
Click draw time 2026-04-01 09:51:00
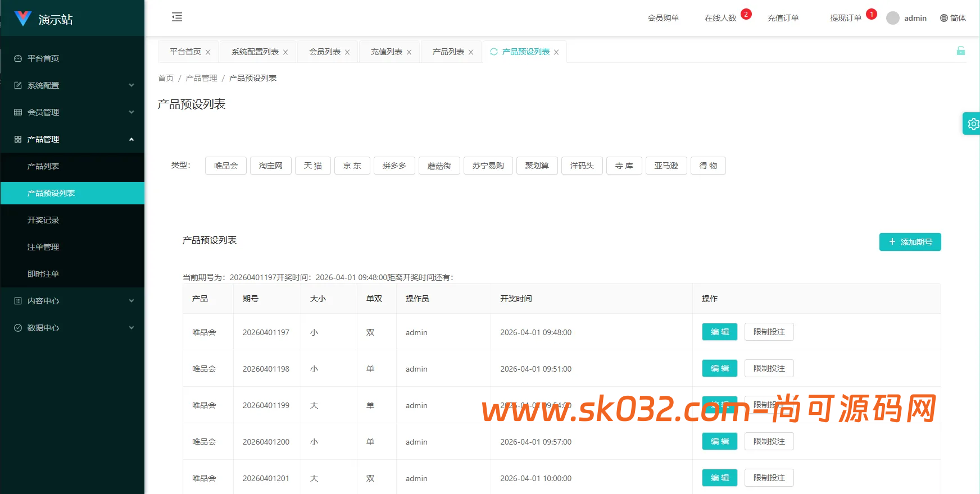(536, 369)
